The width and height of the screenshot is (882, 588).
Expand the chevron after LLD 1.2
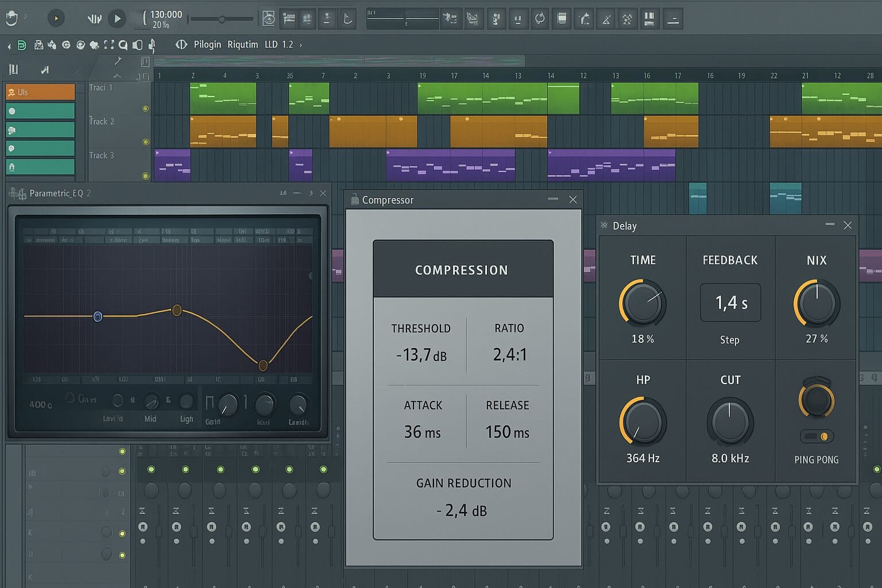point(301,45)
